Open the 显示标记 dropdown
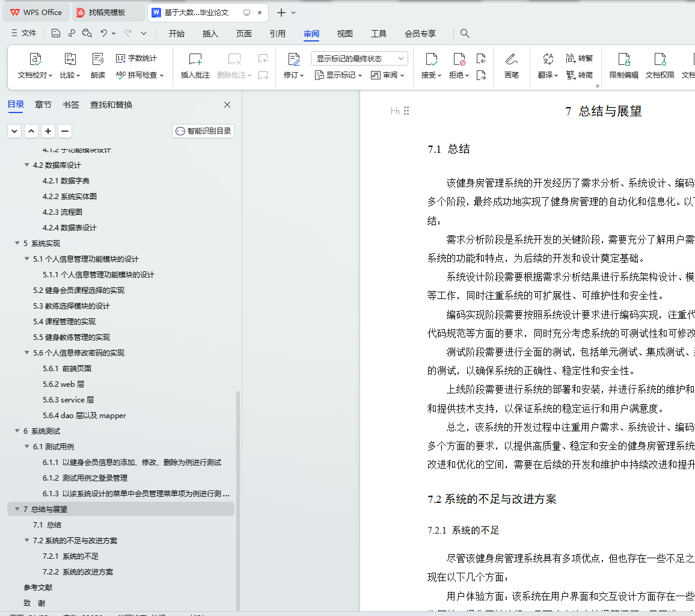This screenshot has width=695, height=616. point(338,75)
